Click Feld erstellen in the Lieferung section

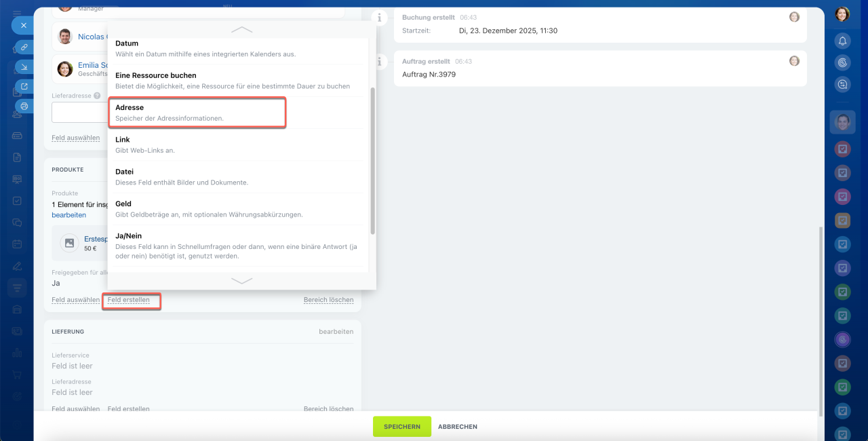tap(129, 409)
